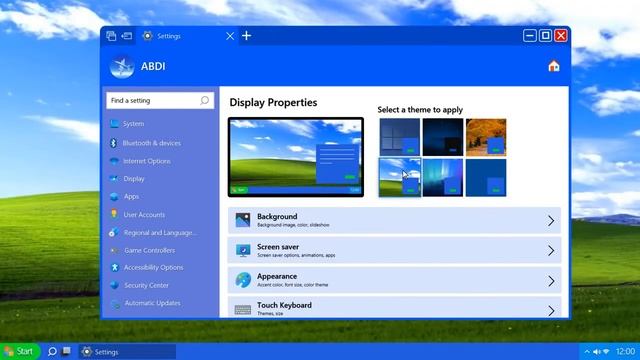640x360 pixels.
Task: Select the dark blue theme thumbnail
Action: coord(443,137)
